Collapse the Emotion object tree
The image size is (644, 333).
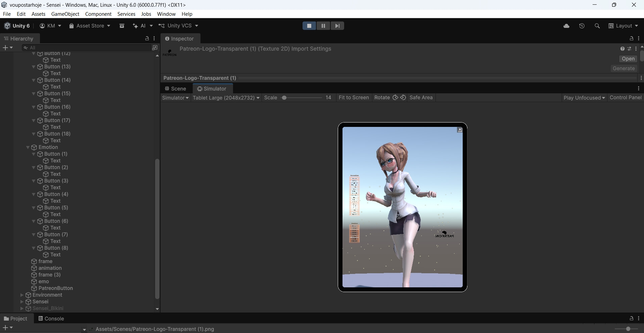(28, 147)
